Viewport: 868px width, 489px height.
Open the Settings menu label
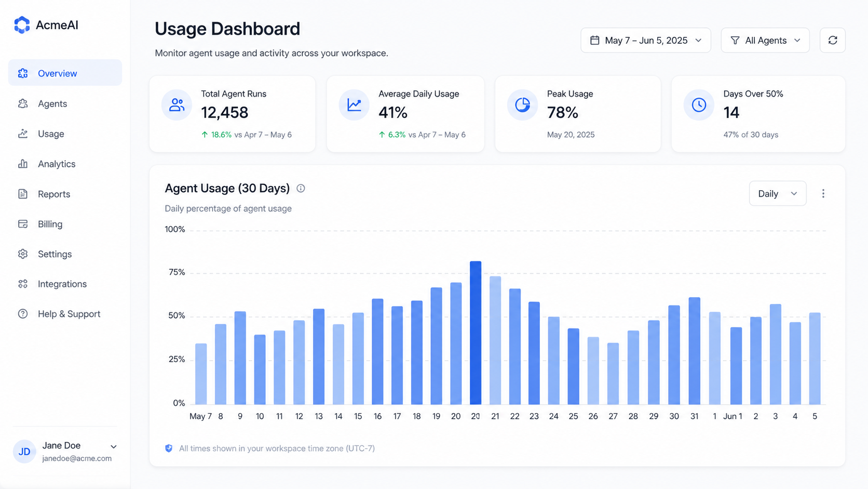click(x=55, y=254)
